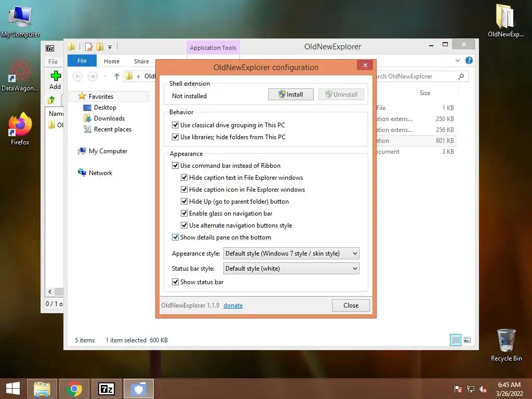Click the Add green plus in 7-Zip

tap(55, 80)
